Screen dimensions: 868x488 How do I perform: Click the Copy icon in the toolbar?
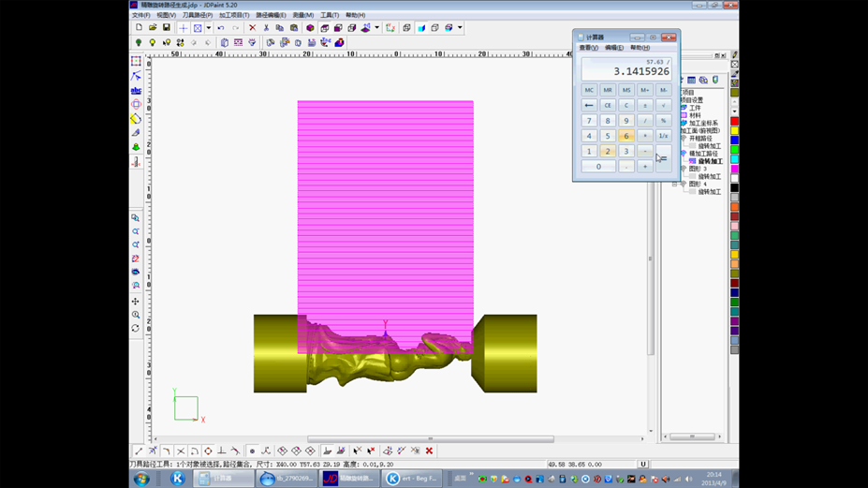click(x=280, y=28)
